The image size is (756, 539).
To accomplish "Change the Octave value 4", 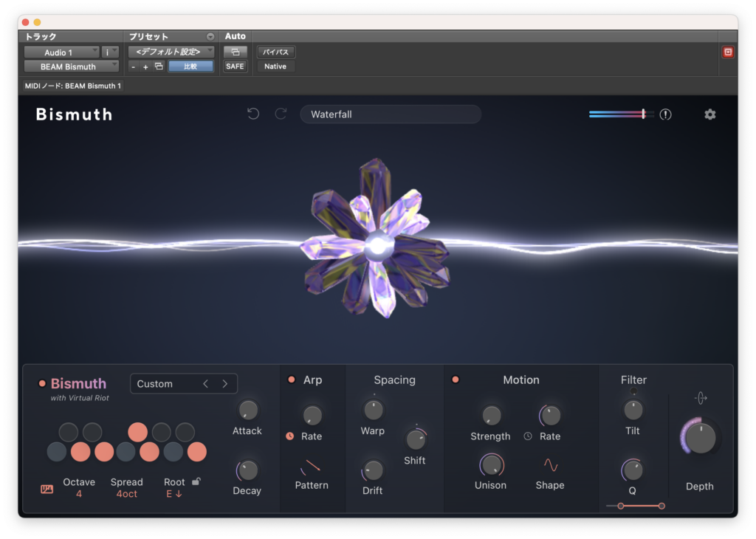I will (x=78, y=494).
